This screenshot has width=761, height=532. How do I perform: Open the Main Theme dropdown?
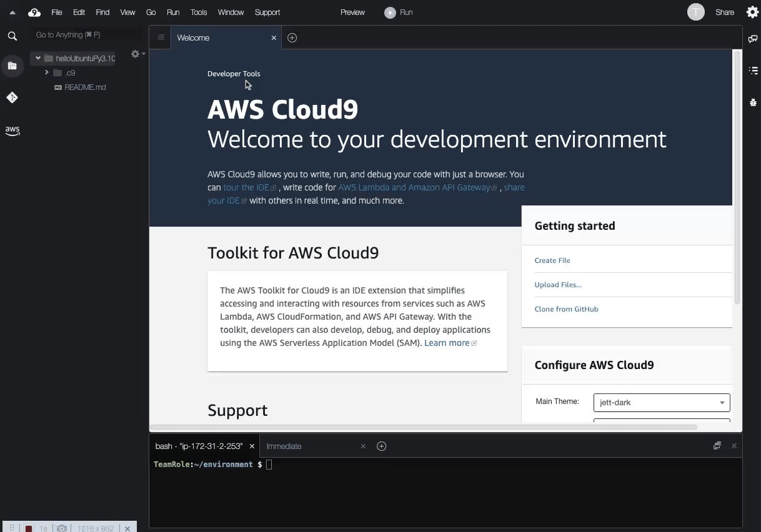pos(662,403)
